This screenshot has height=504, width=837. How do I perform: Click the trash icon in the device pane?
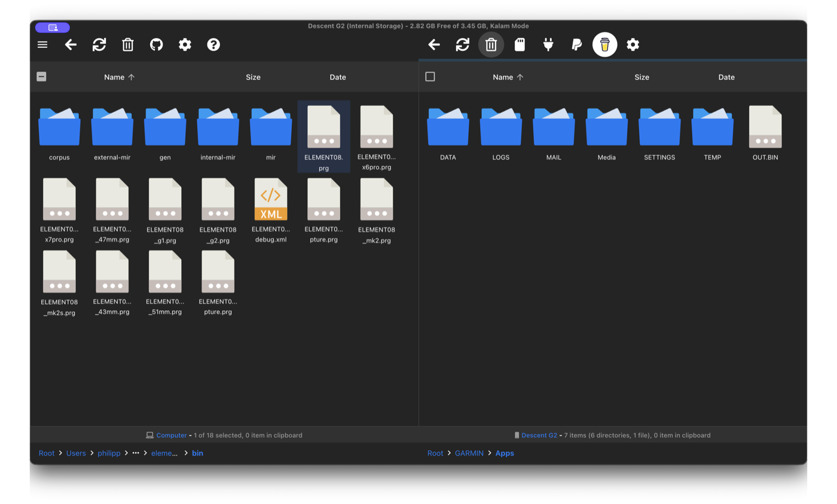[491, 45]
